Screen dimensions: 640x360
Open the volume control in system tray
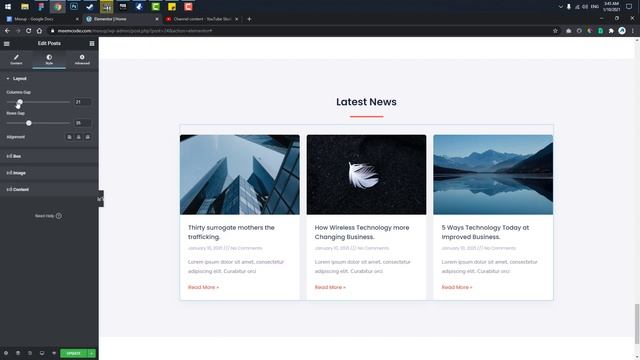tap(585, 7)
